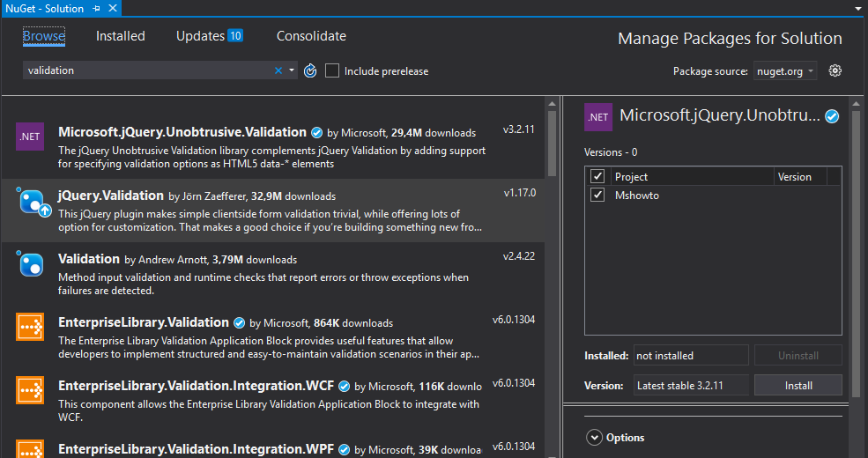The image size is (868, 458).
Task: Expand the Options section
Action: [x=594, y=438]
